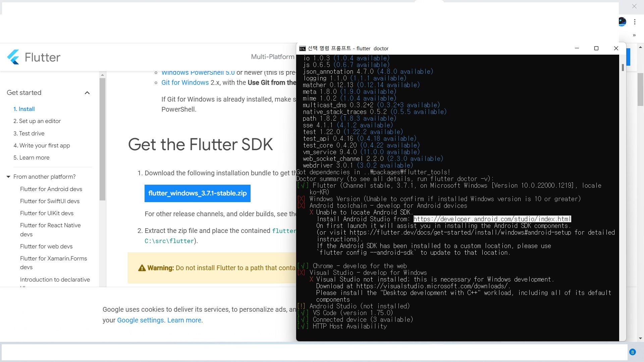Open 3. Test drive page
The image size is (644, 362).
(29, 133)
